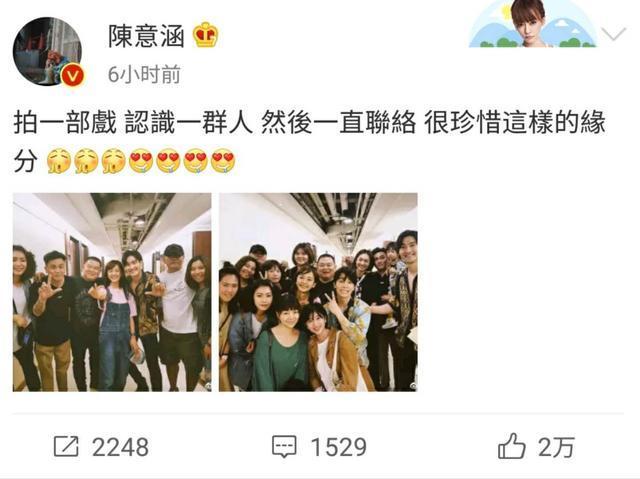Click the username 陳意涵

click(x=146, y=36)
